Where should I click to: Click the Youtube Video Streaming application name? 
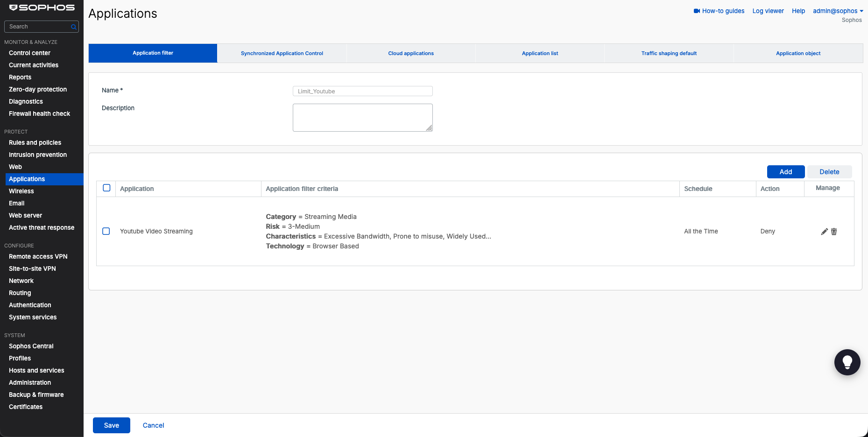point(156,232)
